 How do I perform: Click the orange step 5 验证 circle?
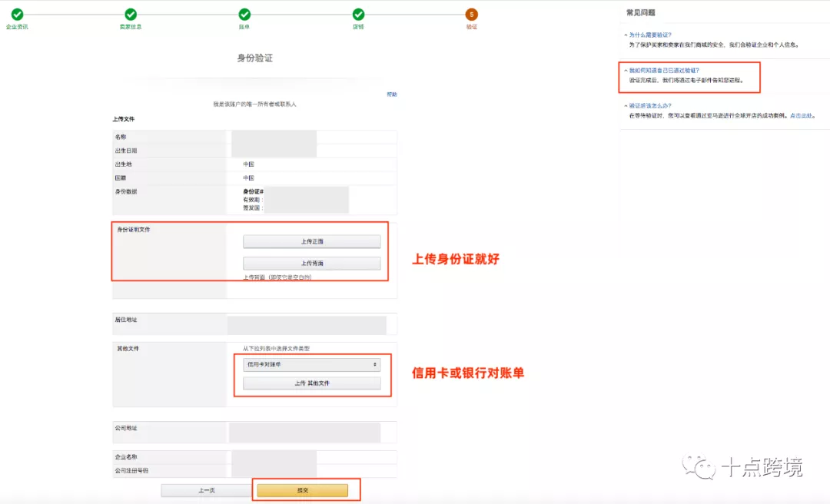click(472, 15)
